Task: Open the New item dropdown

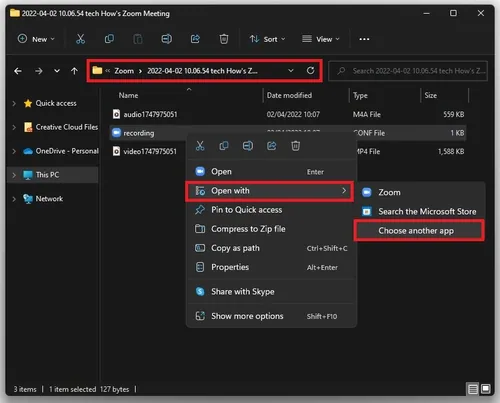Action: point(36,39)
